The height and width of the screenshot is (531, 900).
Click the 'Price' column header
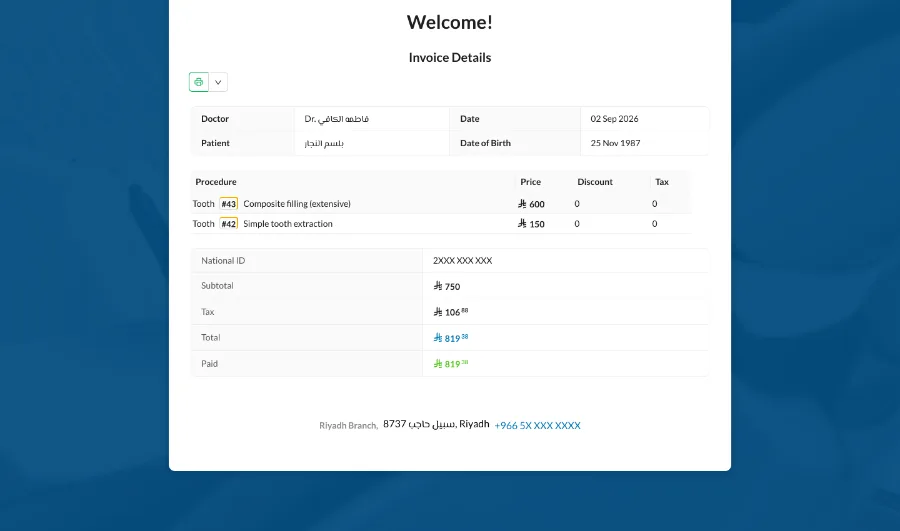pos(530,182)
